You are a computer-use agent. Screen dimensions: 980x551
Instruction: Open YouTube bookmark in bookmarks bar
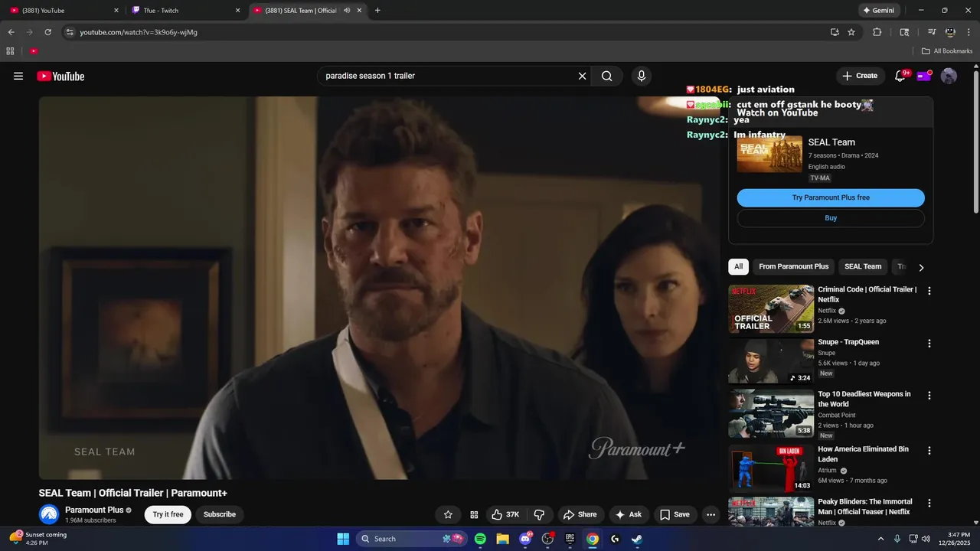pyautogui.click(x=34, y=51)
